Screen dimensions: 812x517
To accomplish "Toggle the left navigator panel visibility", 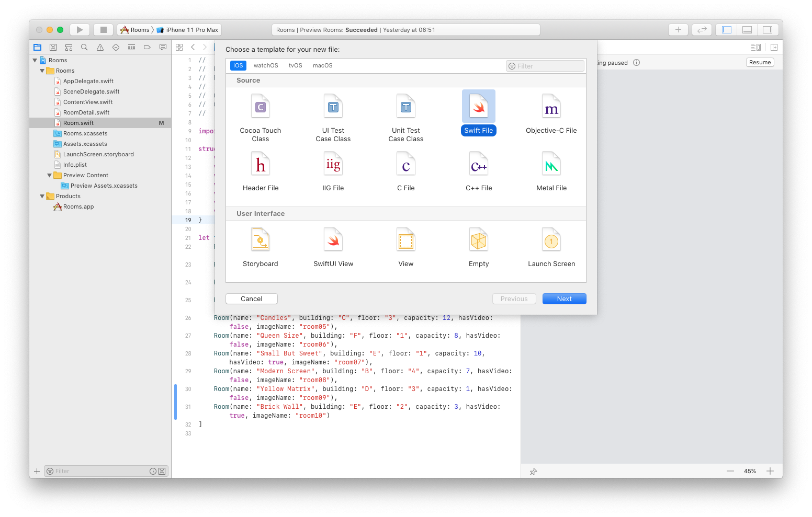I will (726, 30).
